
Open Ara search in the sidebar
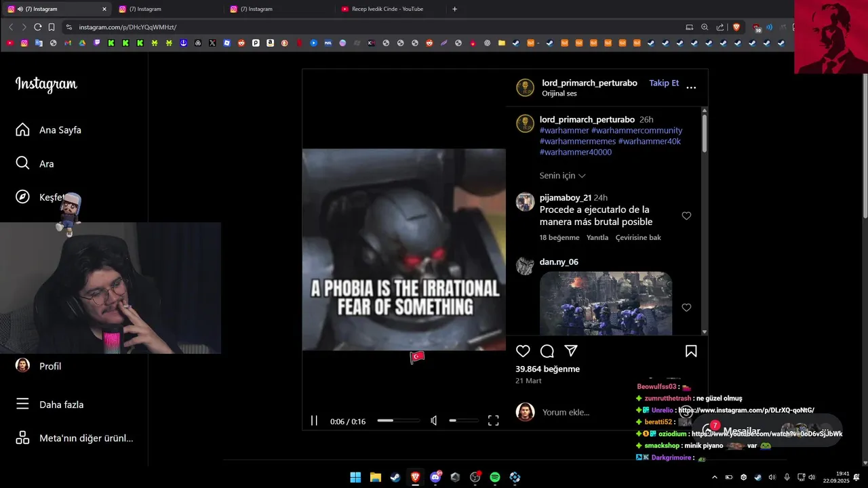click(35, 163)
